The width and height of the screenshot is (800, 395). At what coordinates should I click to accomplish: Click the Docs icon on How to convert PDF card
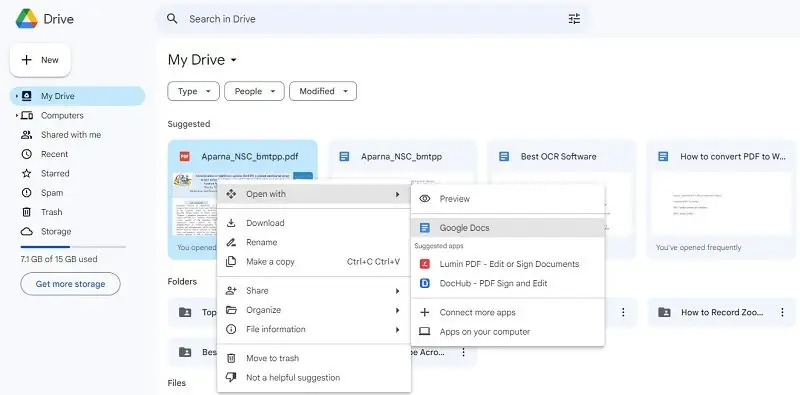(663, 157)
